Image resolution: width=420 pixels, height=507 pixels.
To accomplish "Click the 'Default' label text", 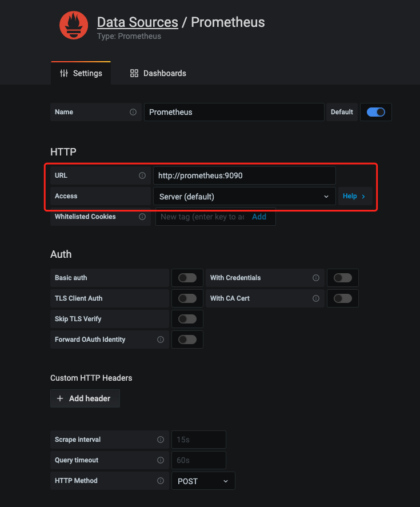I will pyautogui.click(x=342, y=112).
